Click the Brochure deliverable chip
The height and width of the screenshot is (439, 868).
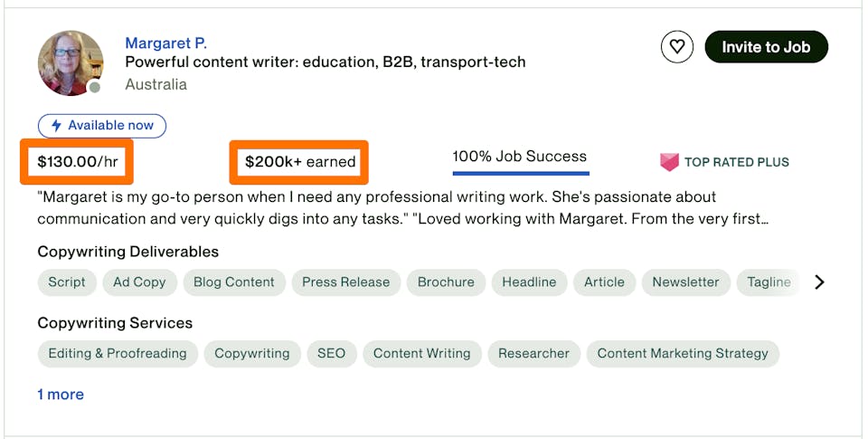point(446,282)
